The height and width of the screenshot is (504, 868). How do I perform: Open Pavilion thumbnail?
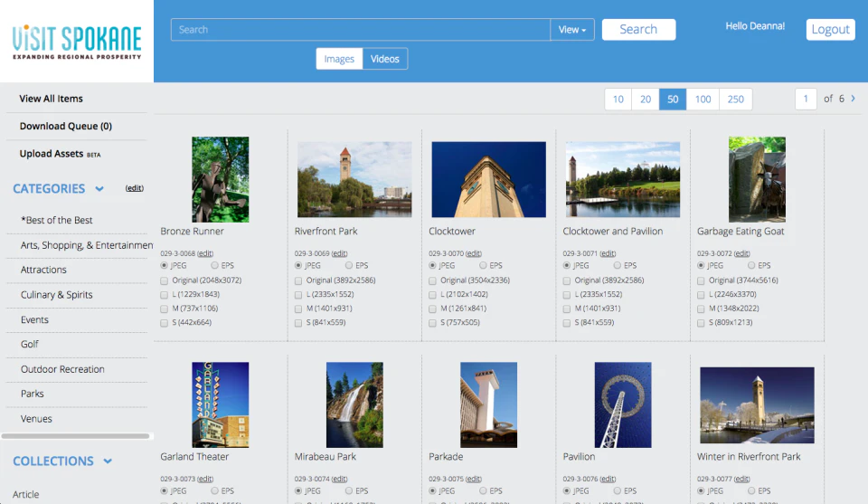[x=623, y=404]
